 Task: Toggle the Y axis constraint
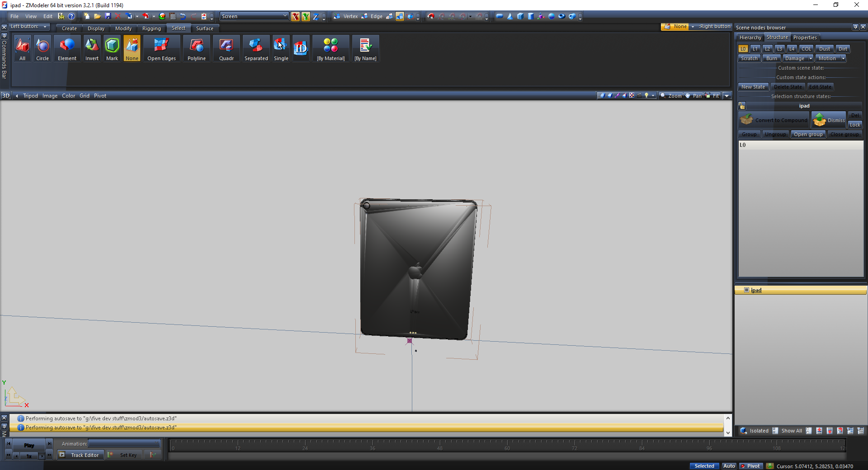coord(306,17)
